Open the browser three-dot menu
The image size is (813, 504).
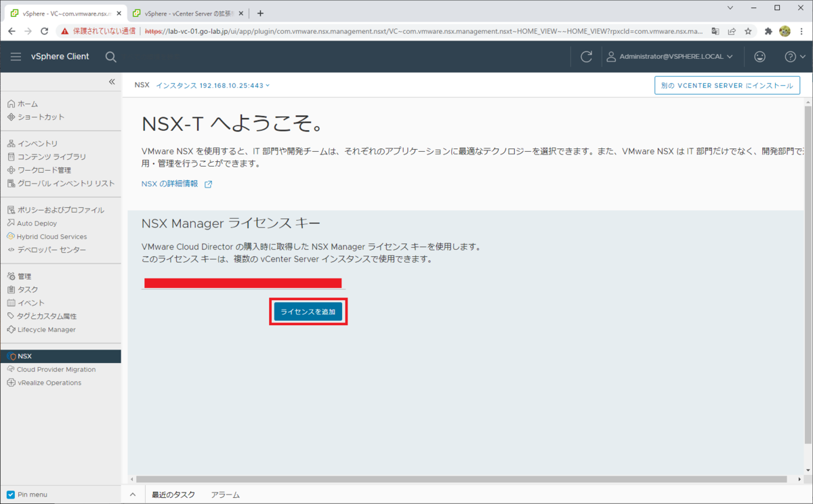click(x=801, y=31)
